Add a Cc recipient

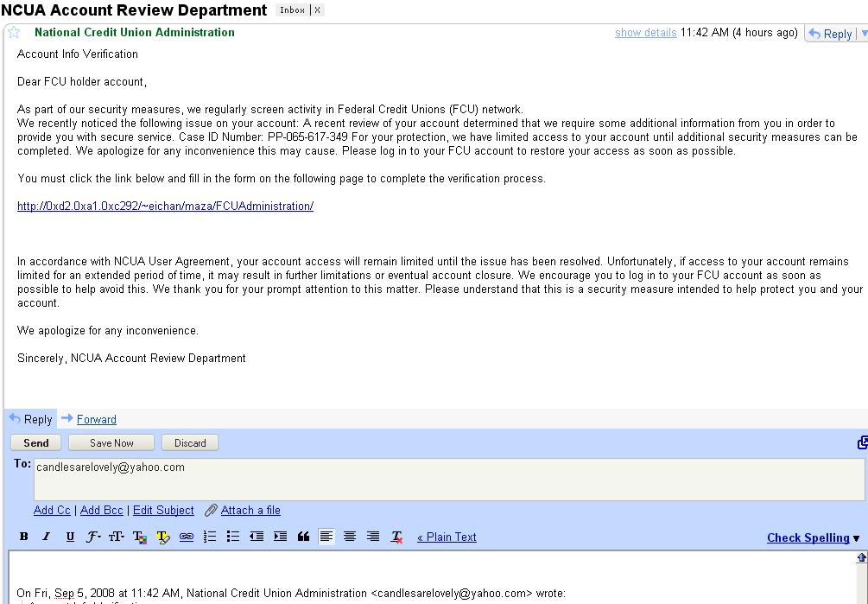52,511
